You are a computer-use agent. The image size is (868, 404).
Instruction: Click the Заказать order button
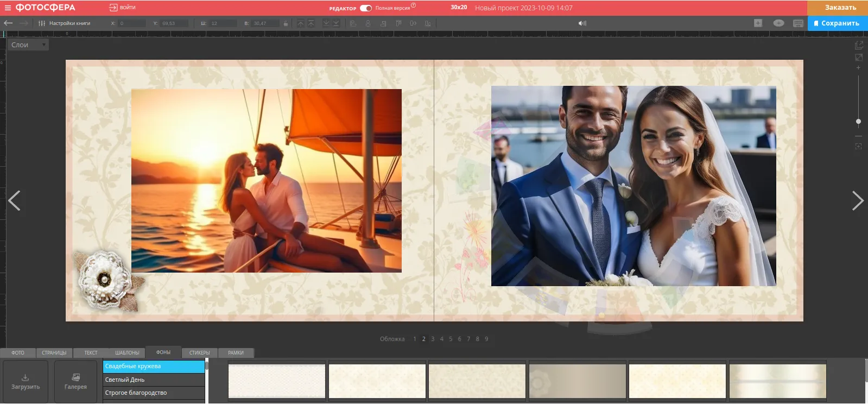[837, 8]
